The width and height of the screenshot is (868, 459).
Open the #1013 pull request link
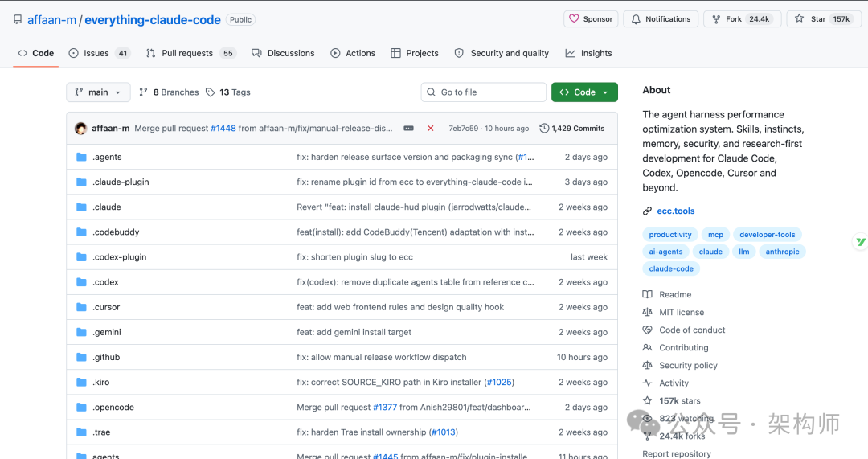(443, 432)
